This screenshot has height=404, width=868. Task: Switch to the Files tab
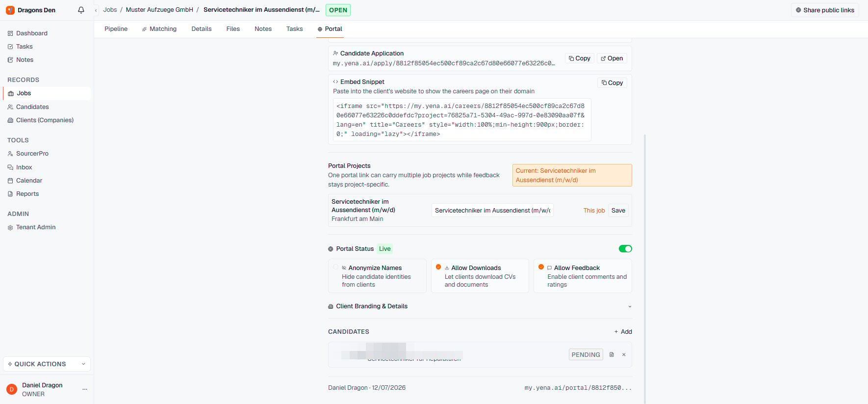[x=233, y=29]
